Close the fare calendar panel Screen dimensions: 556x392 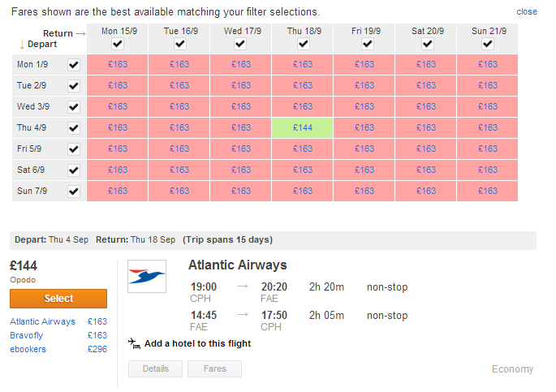coord(527,11)
